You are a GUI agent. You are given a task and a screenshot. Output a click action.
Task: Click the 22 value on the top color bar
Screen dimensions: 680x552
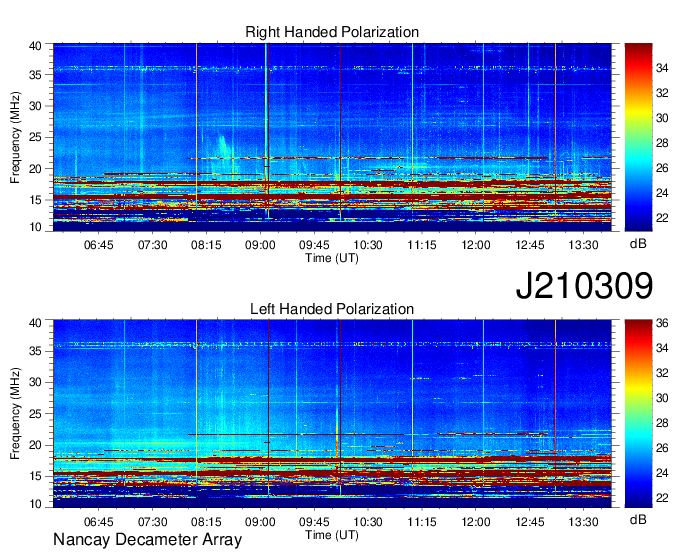(x=662, y=218)
